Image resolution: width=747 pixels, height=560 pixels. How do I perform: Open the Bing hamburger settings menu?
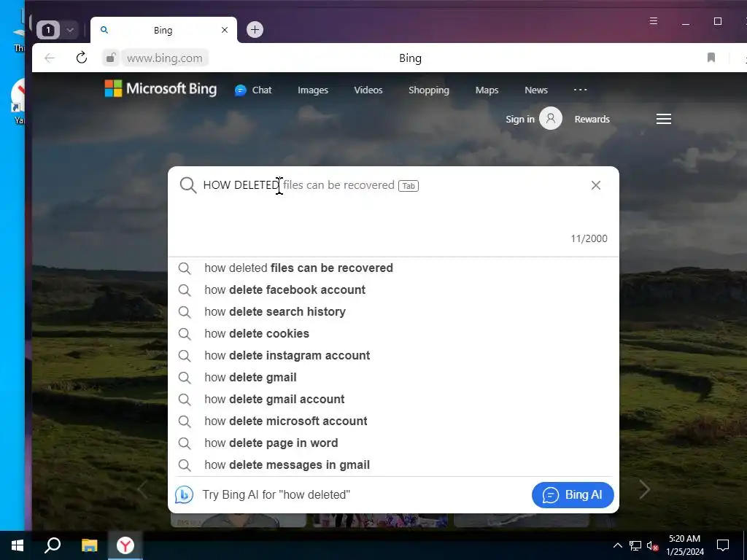tap(663, 119)
